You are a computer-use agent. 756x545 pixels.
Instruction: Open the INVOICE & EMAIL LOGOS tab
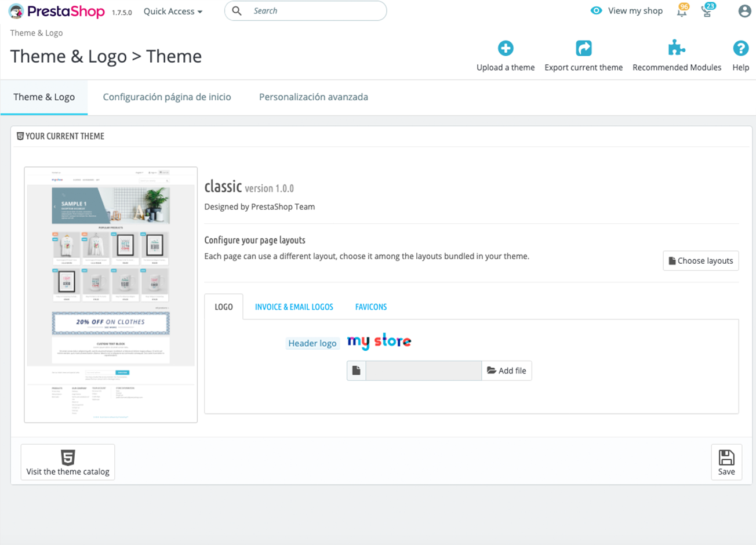(294, 307)
